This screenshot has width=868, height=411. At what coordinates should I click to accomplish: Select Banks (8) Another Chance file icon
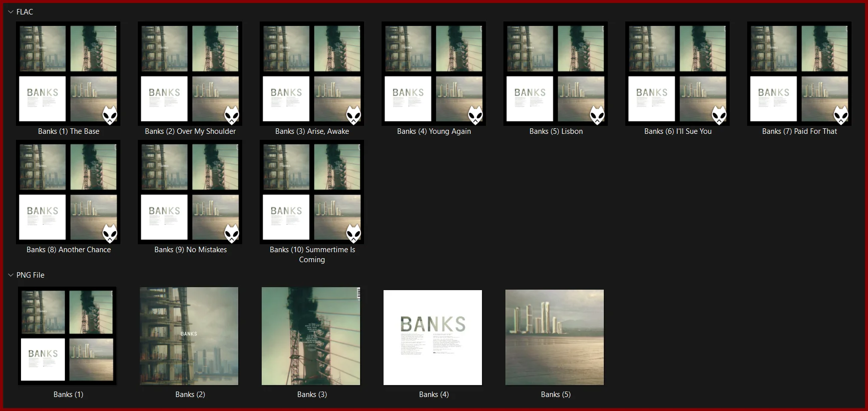click(x=68, y=192)
